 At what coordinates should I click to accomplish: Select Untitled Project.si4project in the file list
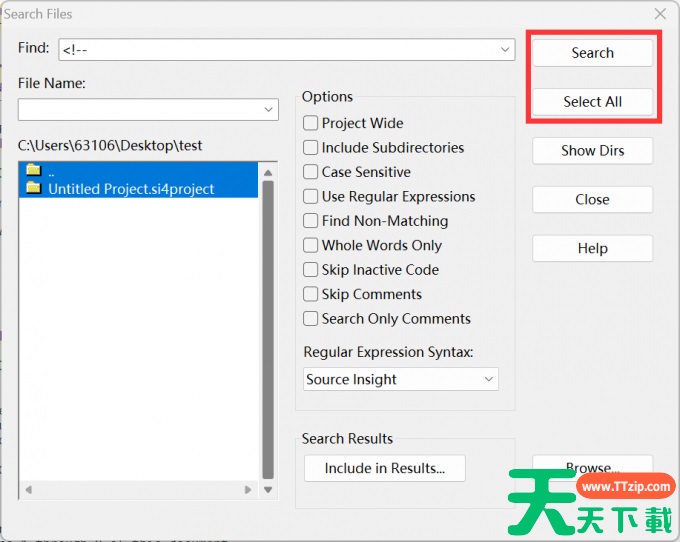(131, 188)
